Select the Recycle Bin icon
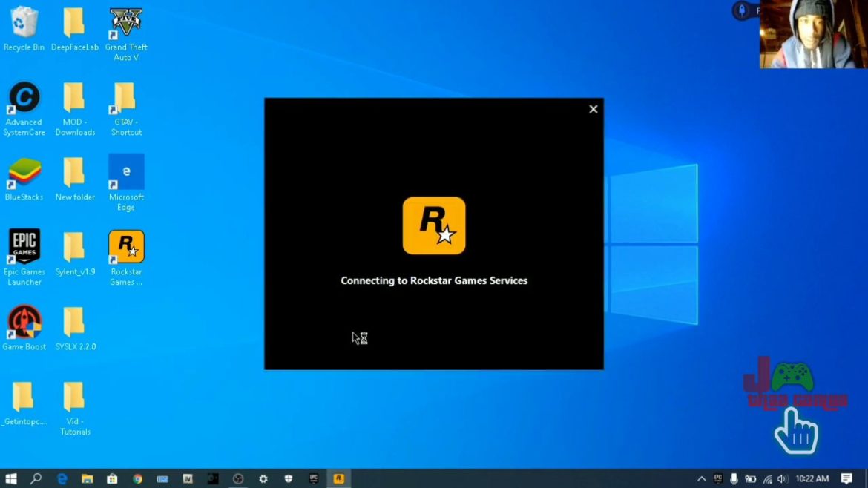The height and width of the screenshot is (488, 868). click(24, 23)
